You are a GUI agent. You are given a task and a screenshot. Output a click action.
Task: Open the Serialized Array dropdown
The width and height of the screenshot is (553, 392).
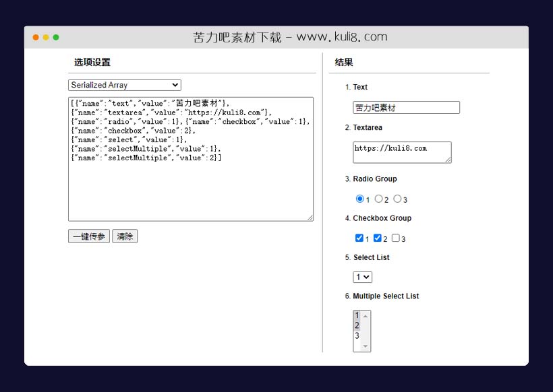[x=125, y=85]
